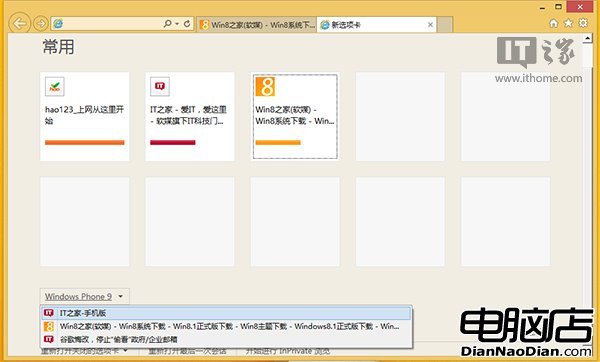This screenshot has height=362, width=600.
Task: Click the icon beside 谷歌悔改 entry
Action: (49, 339)
